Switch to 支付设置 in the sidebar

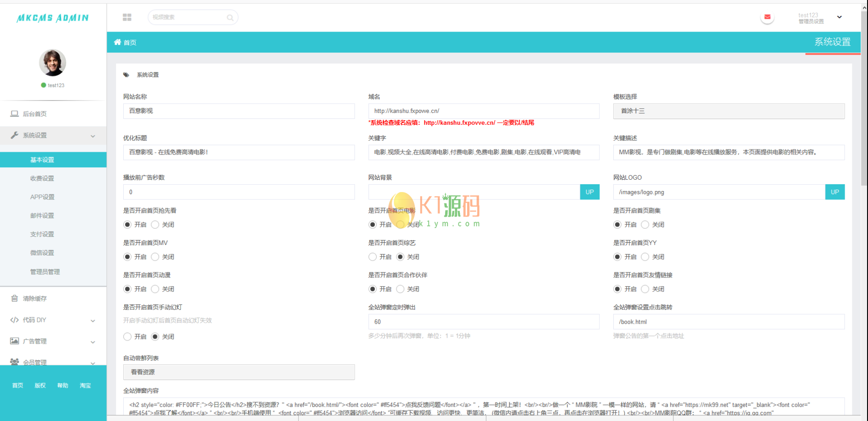click(42, 234)
